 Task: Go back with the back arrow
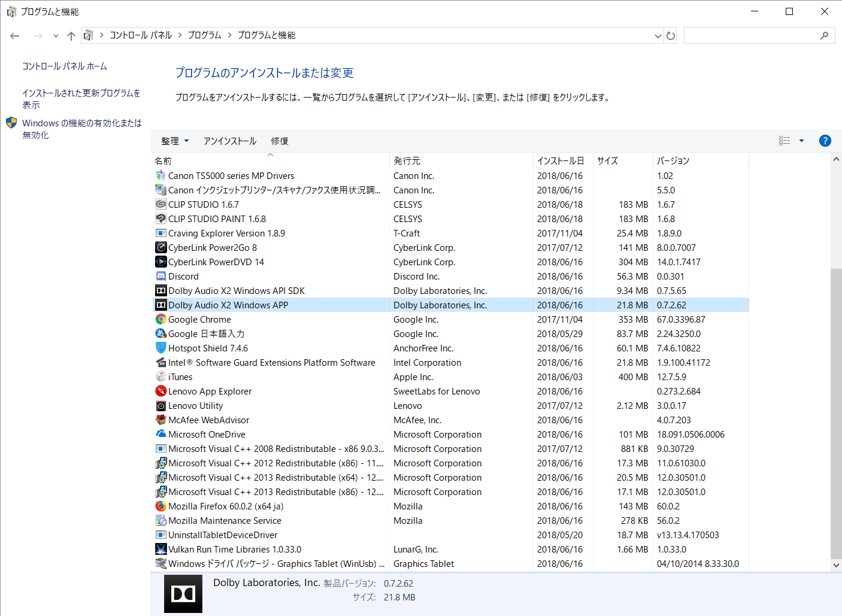click(15, 36)
